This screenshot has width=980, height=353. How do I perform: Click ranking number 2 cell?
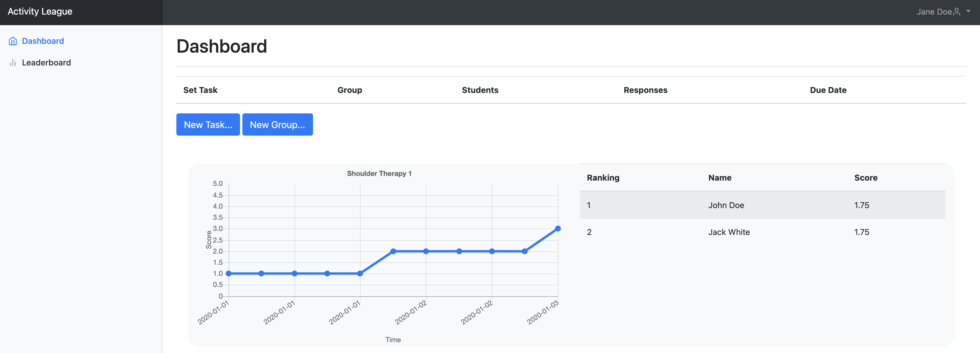[x=589, y=232]
